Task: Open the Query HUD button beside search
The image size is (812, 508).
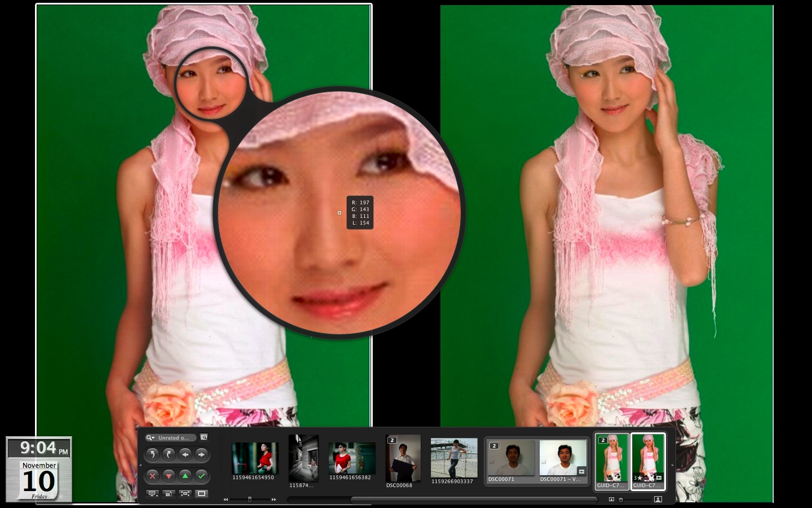Action: pos(204,437)
